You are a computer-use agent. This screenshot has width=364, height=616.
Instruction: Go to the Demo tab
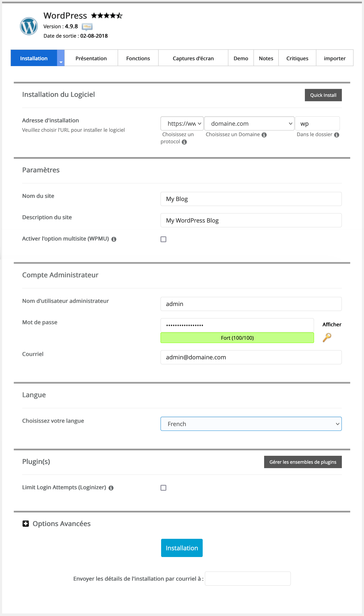(241, 58)
